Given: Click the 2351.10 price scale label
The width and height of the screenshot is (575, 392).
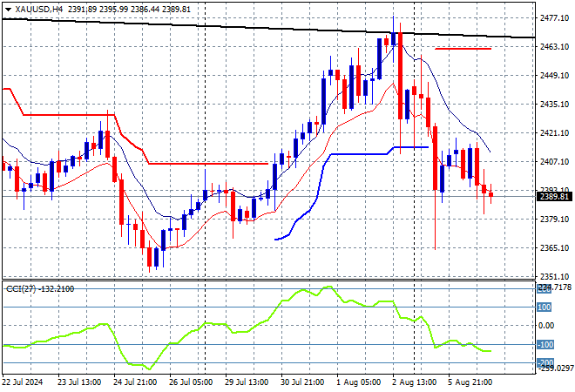Looking at the screenshot, I should click(x=554, y=276).
